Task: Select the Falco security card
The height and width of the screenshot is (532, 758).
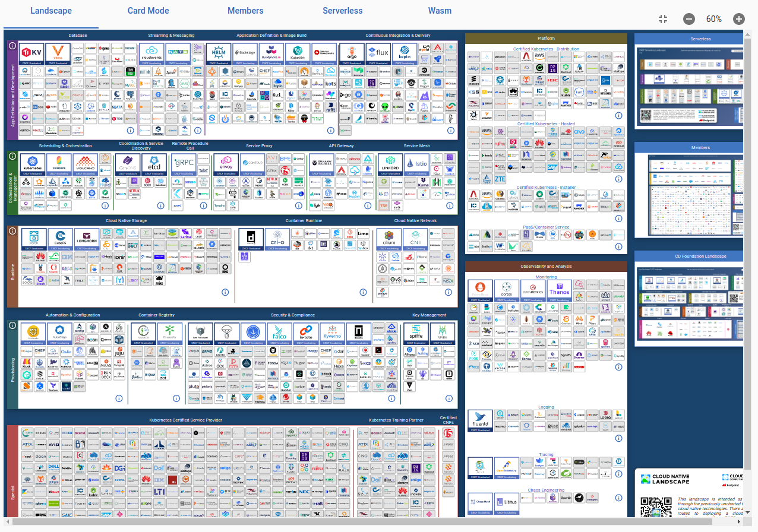Action: (279, 334)
